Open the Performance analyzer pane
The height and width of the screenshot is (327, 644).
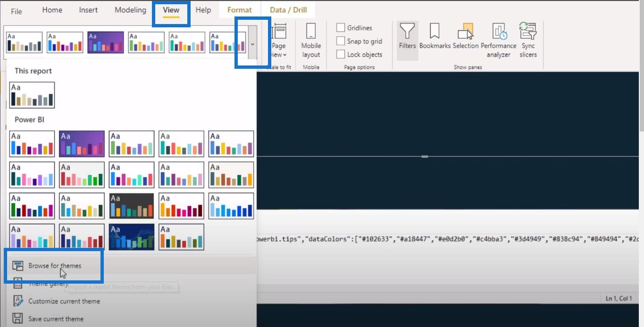click(x=499, y=41)
